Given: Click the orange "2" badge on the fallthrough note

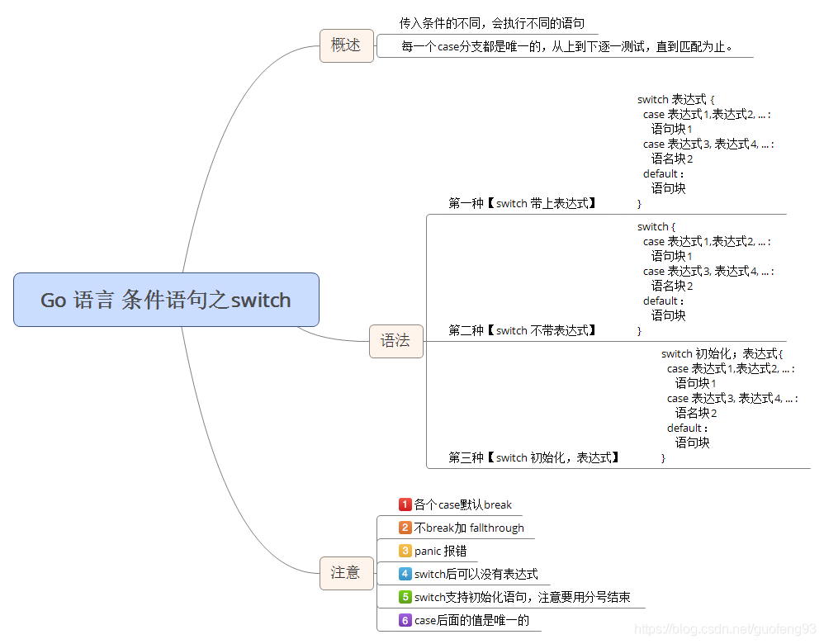Looking at the screenshot, I should pos(404,528).
